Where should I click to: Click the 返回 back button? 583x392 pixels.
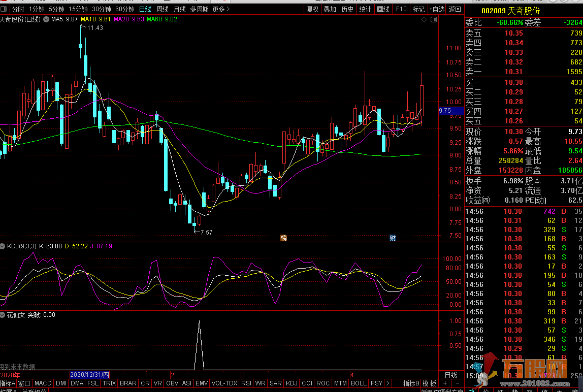click(x=455, y=9)
